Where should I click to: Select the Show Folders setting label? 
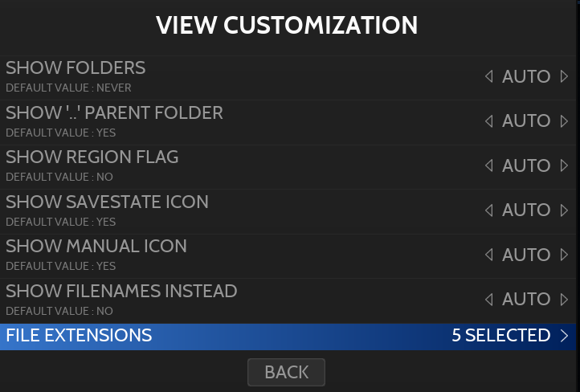76,68
